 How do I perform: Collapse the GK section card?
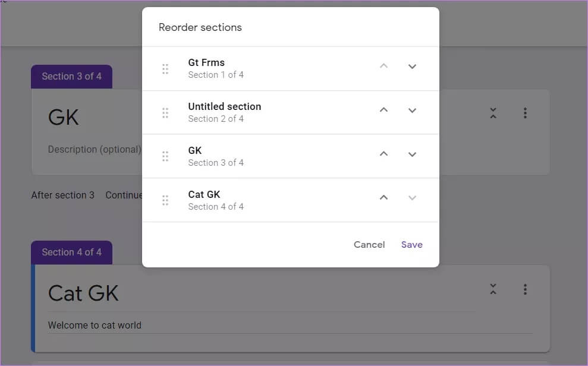click(493, 113)
